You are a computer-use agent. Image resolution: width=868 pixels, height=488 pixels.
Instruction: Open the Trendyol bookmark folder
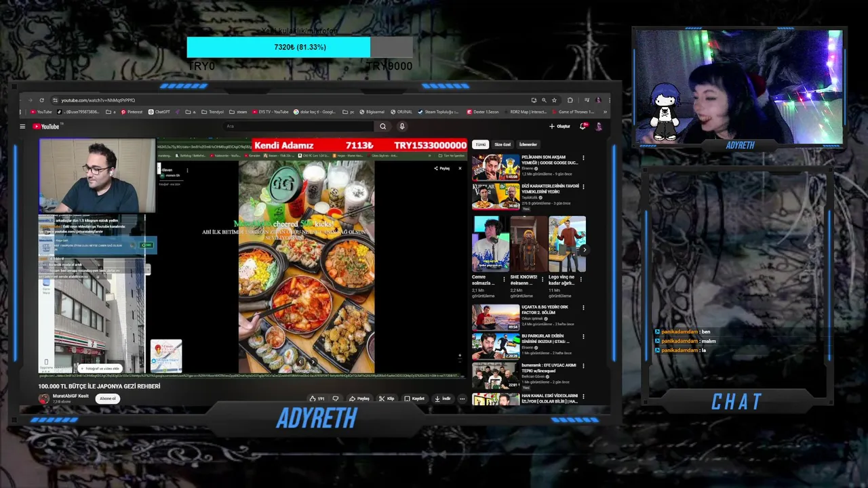(212, 112)
